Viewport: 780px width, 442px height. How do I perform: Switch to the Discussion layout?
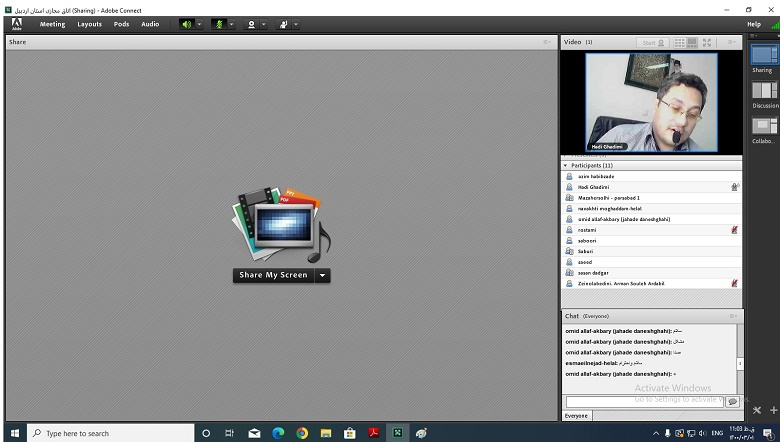point(764,91)
